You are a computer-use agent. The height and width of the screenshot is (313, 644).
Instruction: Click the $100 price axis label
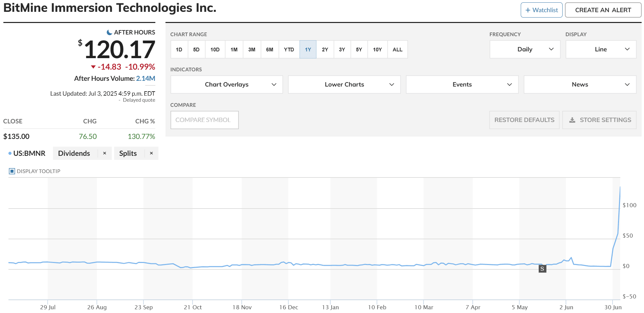(629, 205)
